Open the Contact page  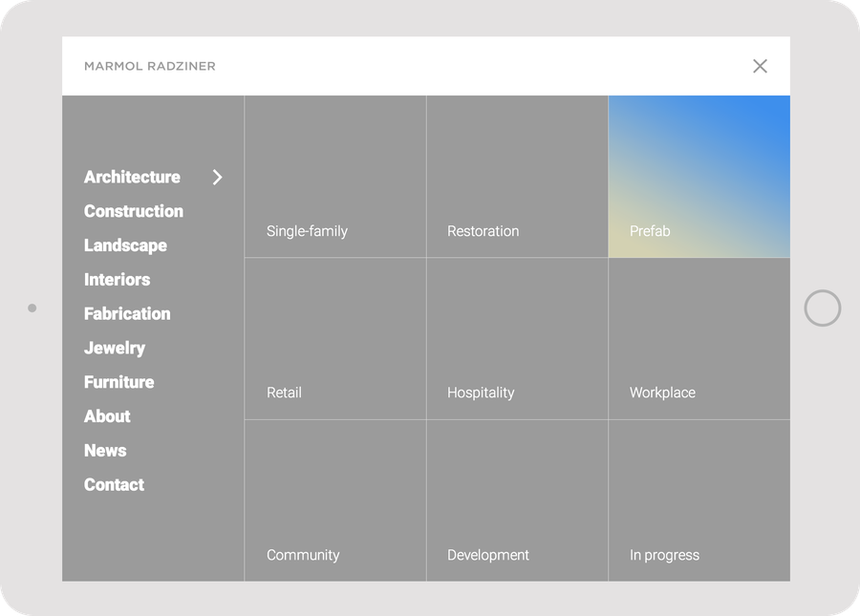pyautogui.click(x=114, y=484)
